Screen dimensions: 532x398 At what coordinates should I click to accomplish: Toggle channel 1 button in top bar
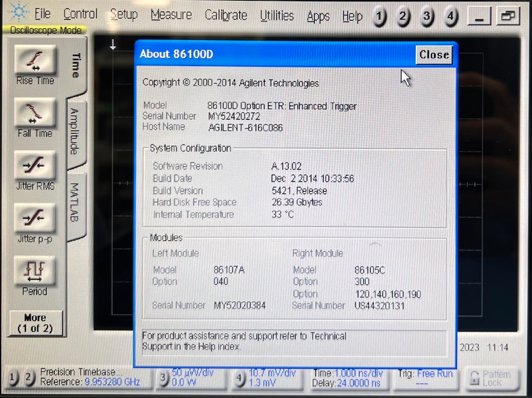tap(380, 16)
